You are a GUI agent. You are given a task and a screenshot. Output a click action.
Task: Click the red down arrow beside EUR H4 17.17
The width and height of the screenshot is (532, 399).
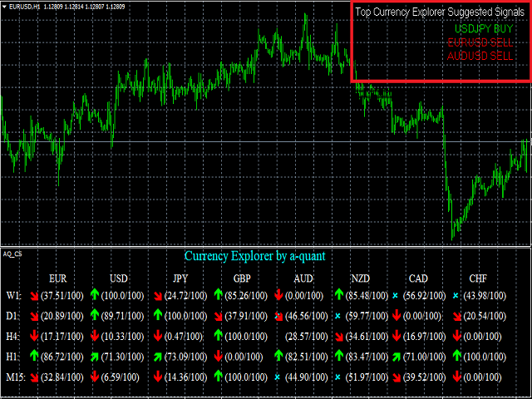click(x=34, y=336)
